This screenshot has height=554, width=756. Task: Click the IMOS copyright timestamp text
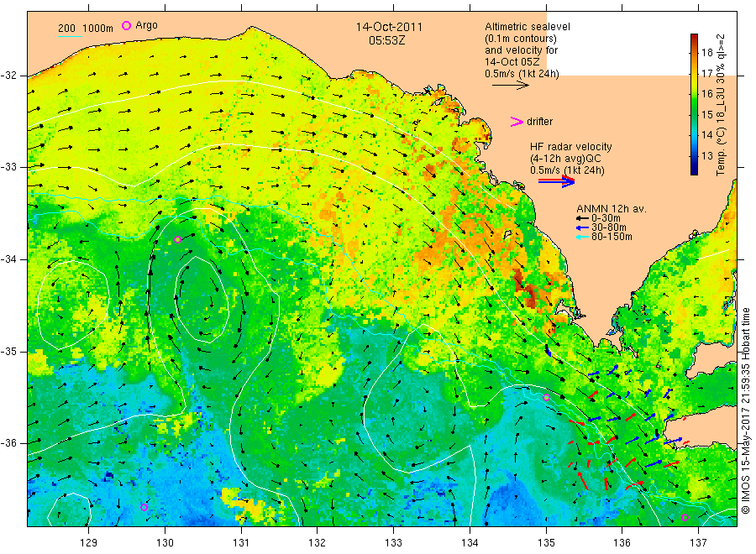[x=745, y=411]
